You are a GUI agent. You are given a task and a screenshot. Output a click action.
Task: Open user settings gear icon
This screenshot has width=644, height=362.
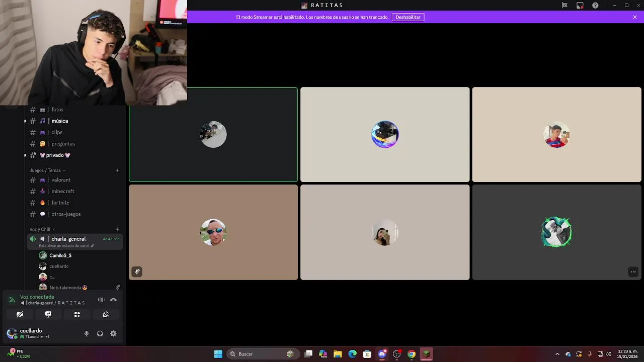113,333
